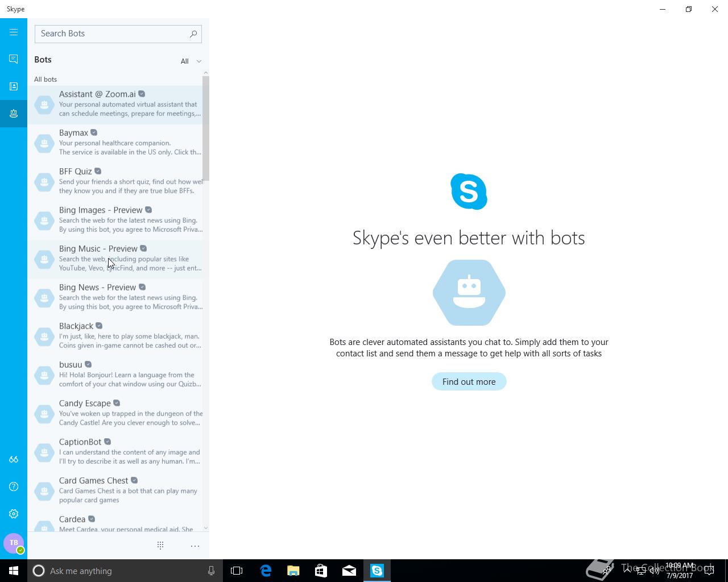This screenshot has height=582, width=728.
Task: Open Skype settings gear icon
Action: (14, 514)
